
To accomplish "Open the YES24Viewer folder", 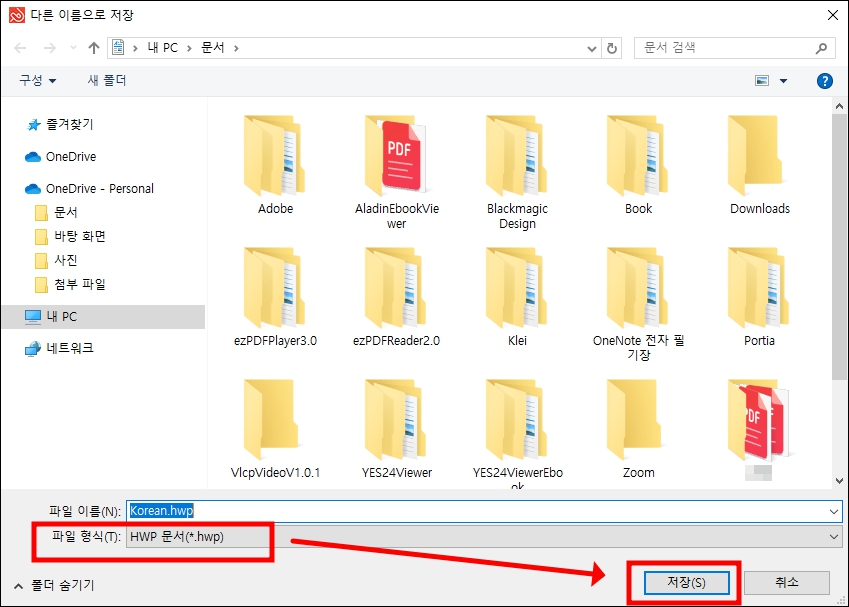I will point(396,429).
